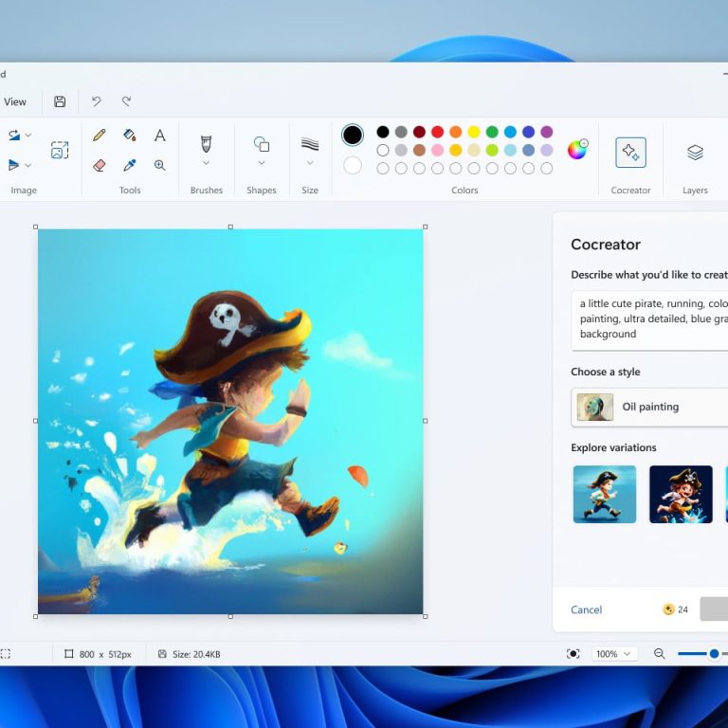Select the Eraser tool
The width and height of the screenshot is (728, 728).
tap(99, 165)
